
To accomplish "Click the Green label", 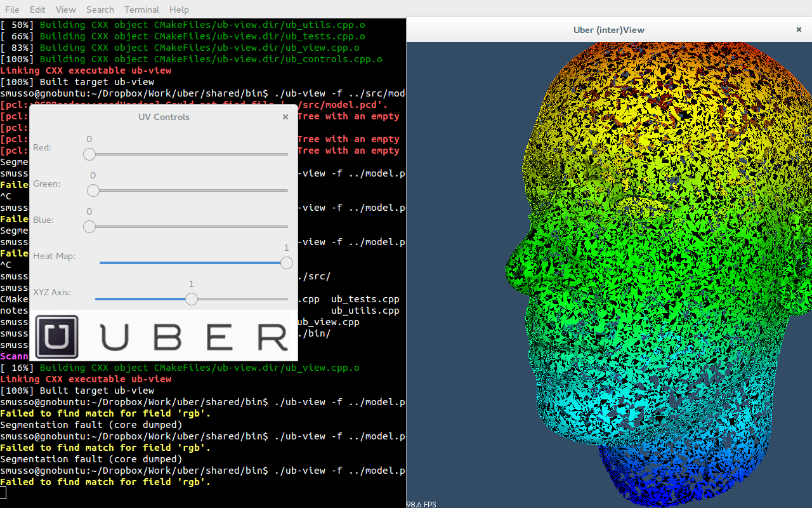I will tap(46, 184).
